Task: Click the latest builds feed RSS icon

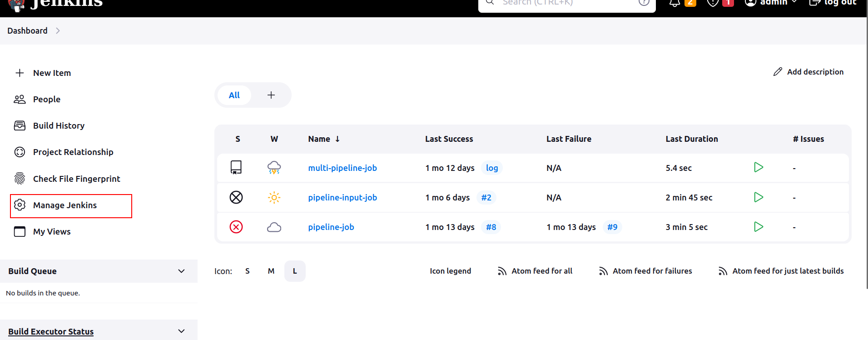Action: click(x=723, y=271)
